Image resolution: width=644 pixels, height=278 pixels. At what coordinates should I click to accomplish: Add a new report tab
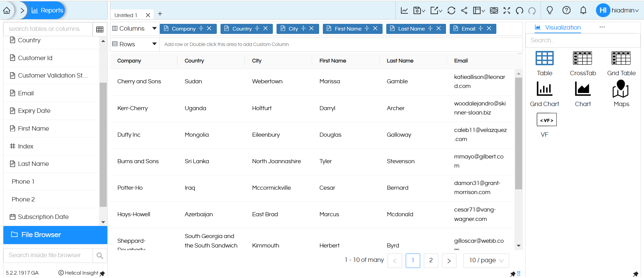[x=160, y=14]
